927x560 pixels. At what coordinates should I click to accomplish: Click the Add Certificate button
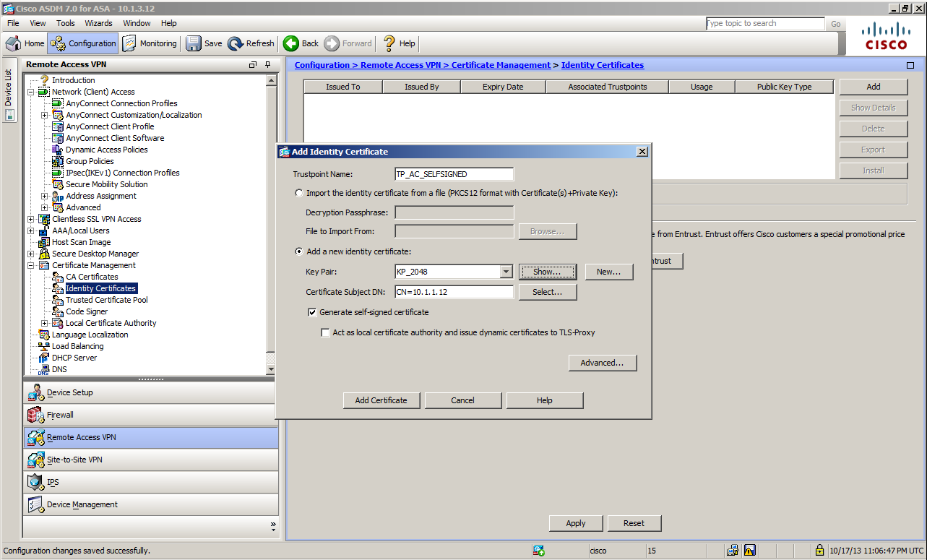381,400
